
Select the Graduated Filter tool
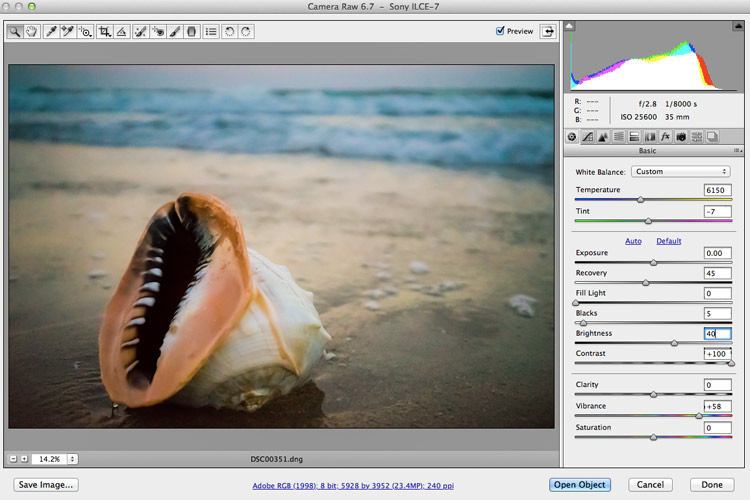191,32
